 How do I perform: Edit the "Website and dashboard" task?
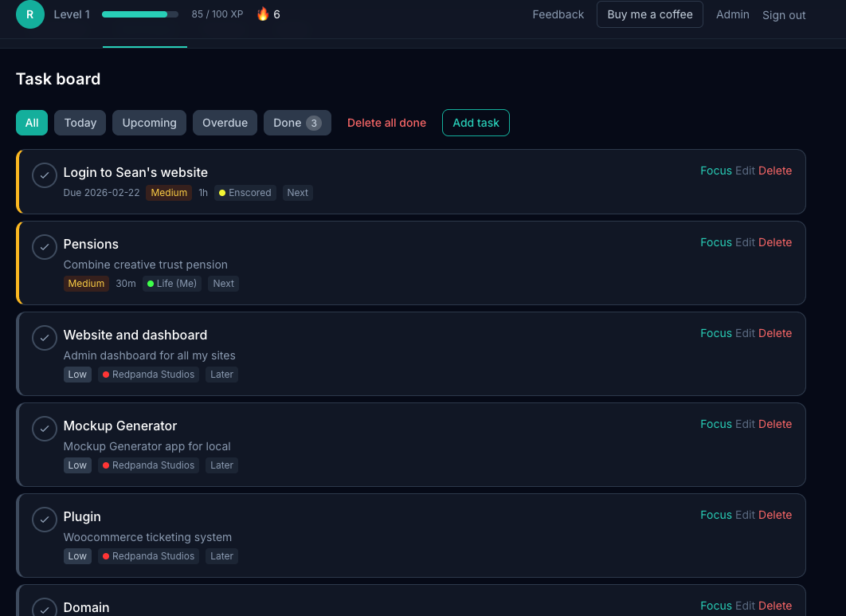click(x=745, y=333)
